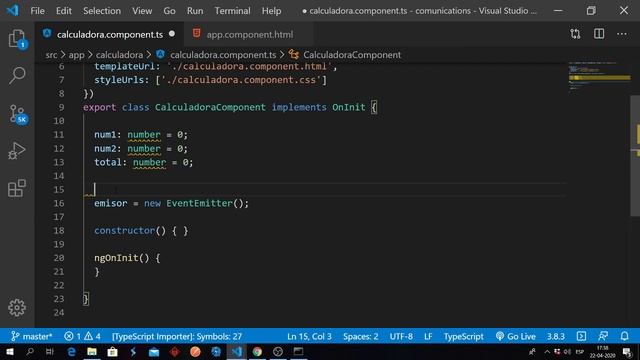Change indentation via Spaces: 2

(360, 336)
